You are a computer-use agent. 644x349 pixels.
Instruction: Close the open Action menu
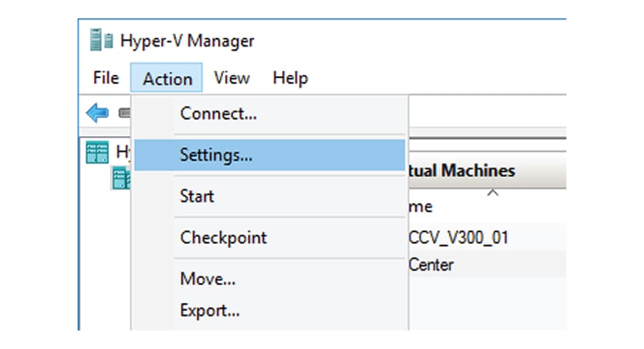(x=167, y=78)
